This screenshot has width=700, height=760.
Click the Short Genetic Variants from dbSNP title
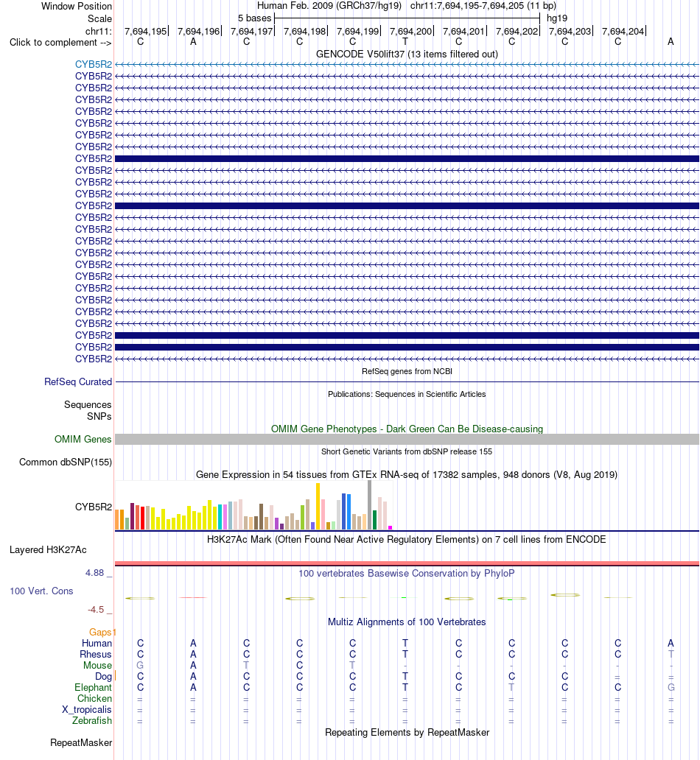(407, 451)
